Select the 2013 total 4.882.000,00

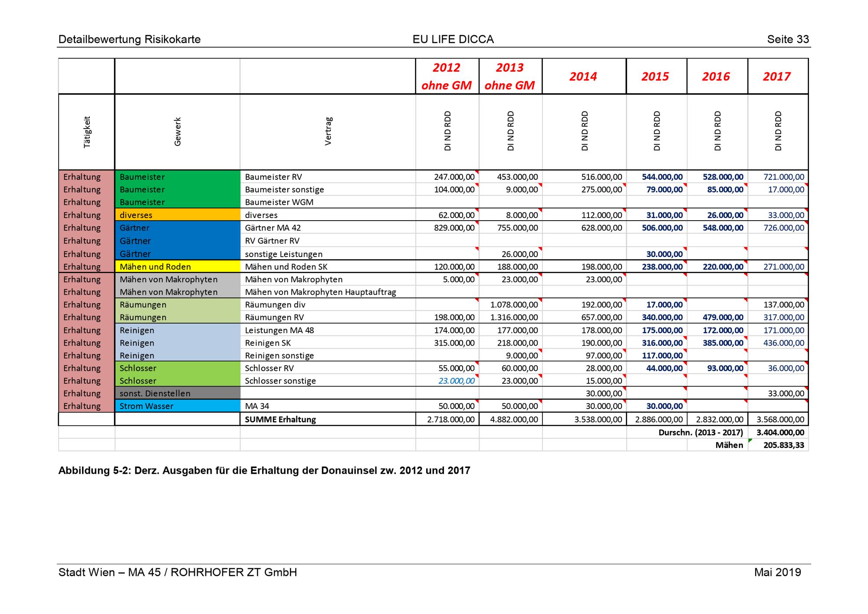pos(514,419)
